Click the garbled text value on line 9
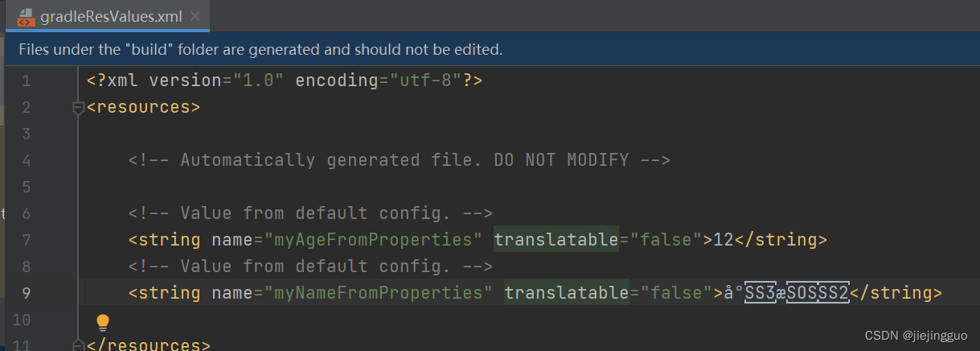Screen dimensions: 980x351 pyautogui.click(x=786, y=293)
